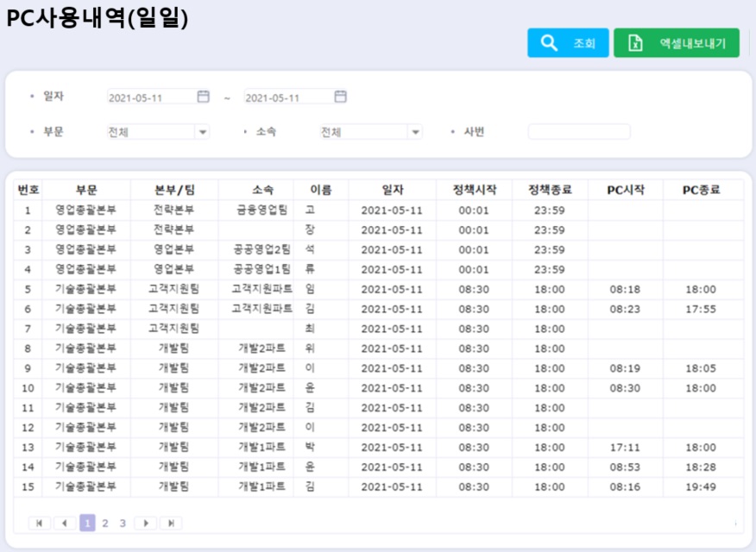The image size is (756, 552).
Task: Click PC시작 value 08:53 in row 14
Action: click(626, 467)
